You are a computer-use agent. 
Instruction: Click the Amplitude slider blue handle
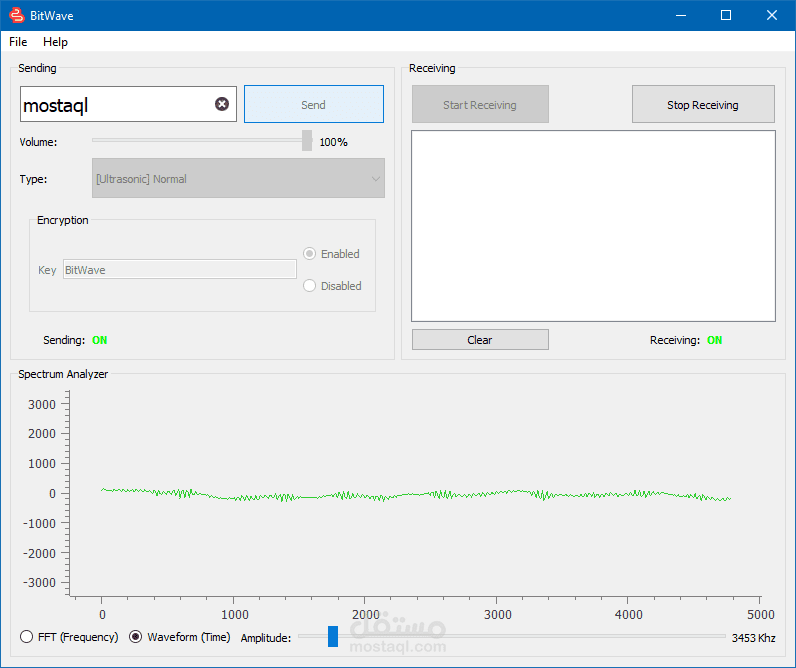333,637
